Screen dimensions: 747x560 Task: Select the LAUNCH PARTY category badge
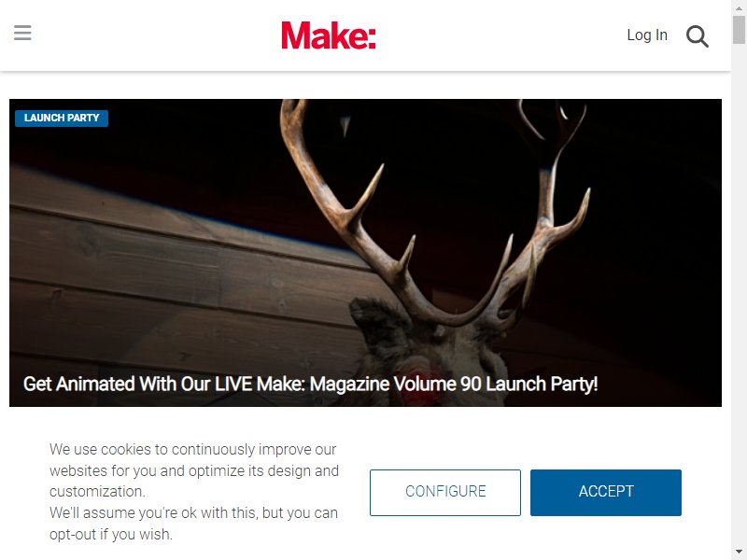click(62, 119)
